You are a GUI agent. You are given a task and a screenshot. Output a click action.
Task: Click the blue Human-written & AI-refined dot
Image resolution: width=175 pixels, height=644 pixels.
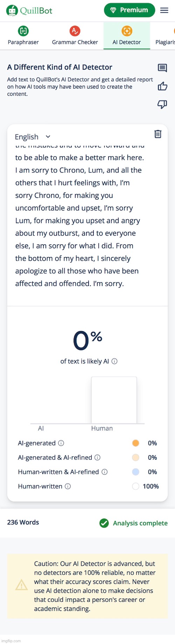point(136,472)
